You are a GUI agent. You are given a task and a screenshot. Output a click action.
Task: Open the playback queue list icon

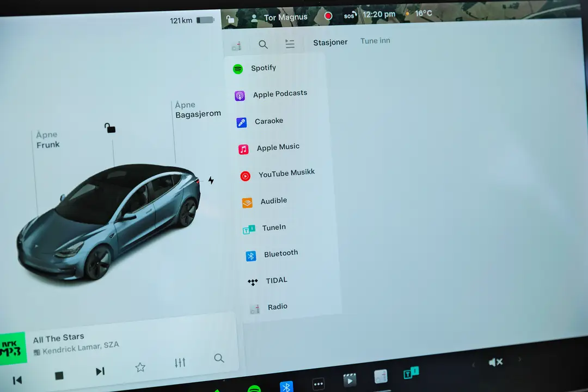[x=290, y=43]
